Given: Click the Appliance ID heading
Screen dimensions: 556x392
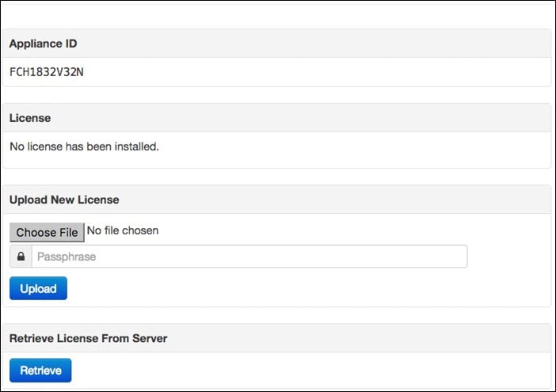Looking at the screenshot, I should (43, 44).
